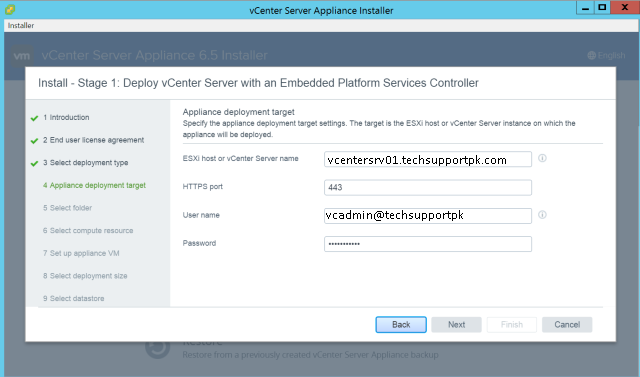Click the green checkmark next to license agreement
The width and height of the screenshot is (640, 377).
click(x=34, y=141)
